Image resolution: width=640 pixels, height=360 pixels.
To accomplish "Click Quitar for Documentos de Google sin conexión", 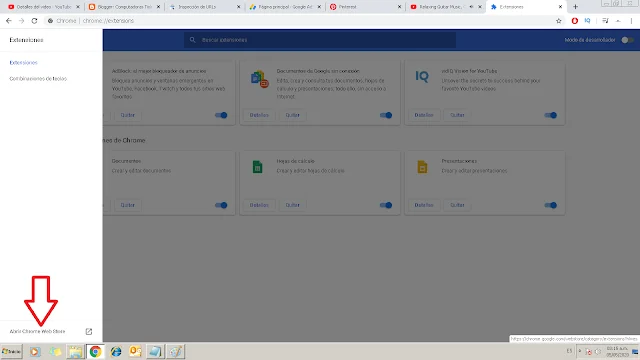I will click(292, 115).
